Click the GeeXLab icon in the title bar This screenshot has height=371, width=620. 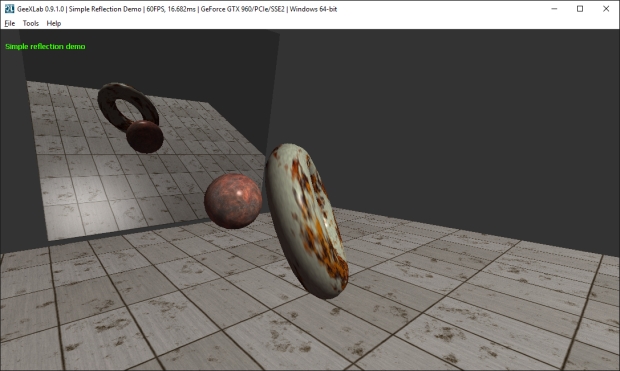click(x=9, y=9)
